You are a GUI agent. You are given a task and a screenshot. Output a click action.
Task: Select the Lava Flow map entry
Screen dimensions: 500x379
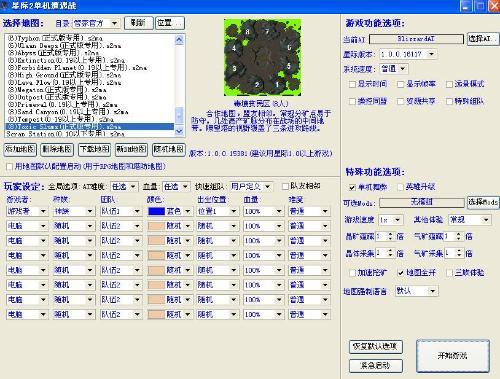tap(65, 82)
